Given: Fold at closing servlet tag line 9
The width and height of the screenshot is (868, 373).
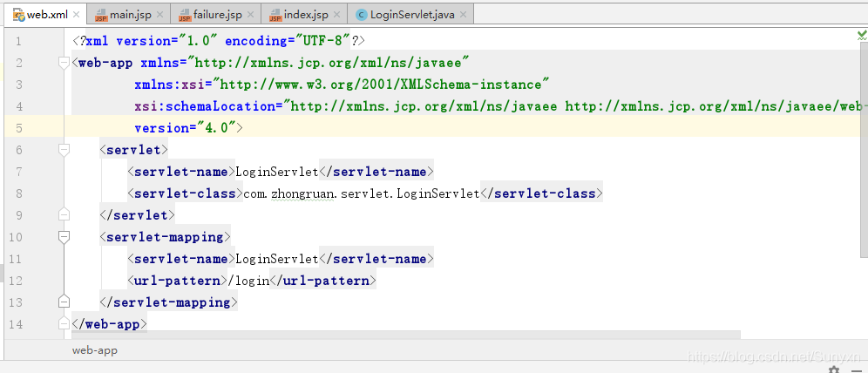Looking at the screenshot, I should click(x=64, y=214).
